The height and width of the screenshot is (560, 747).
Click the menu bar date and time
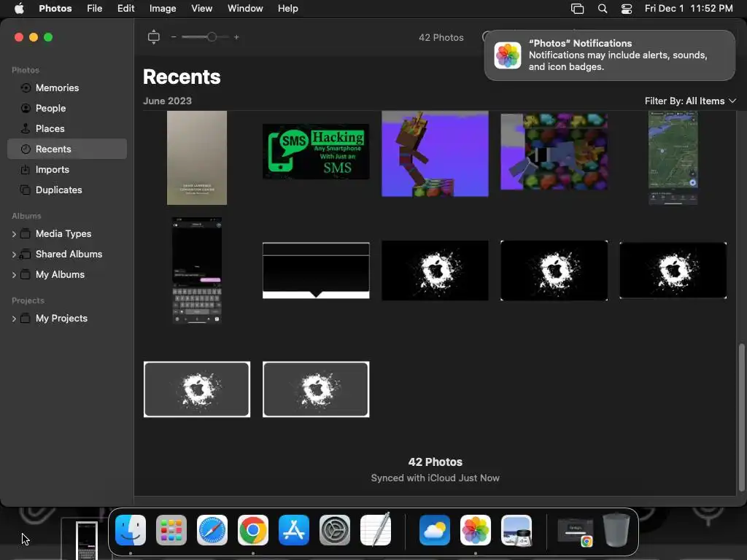(x=689, y=9)
